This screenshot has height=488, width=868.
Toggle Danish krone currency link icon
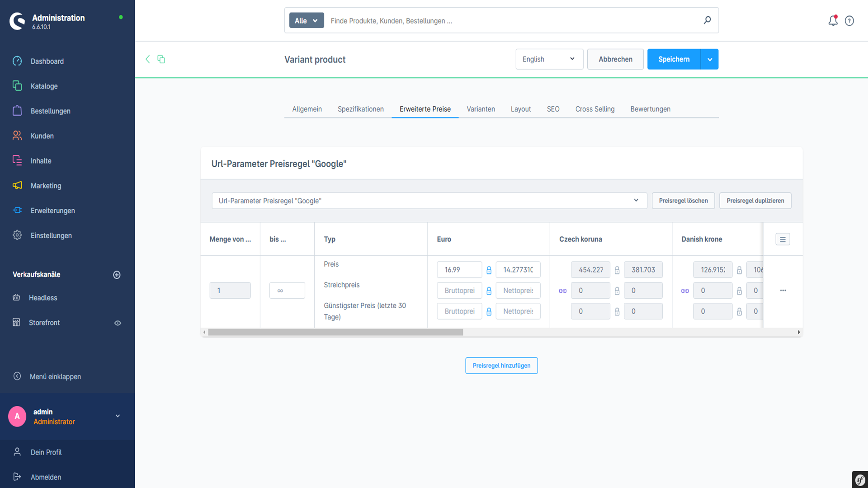click(x=685, y=291)
